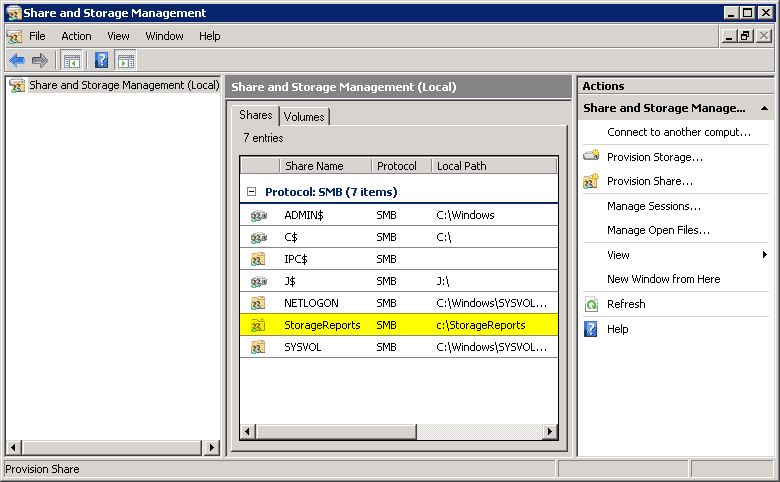Collapse the Protocol: SMB group

(252, 192)
